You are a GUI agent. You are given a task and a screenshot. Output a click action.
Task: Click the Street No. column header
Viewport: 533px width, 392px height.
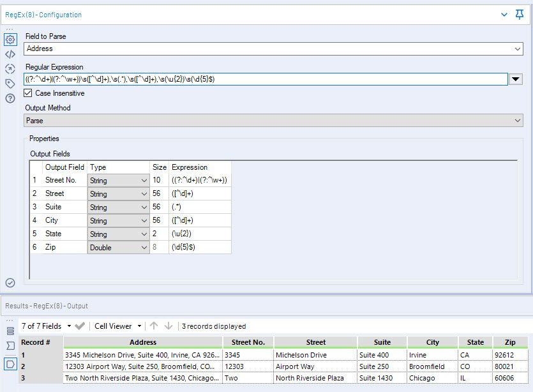tap(248, 342)
